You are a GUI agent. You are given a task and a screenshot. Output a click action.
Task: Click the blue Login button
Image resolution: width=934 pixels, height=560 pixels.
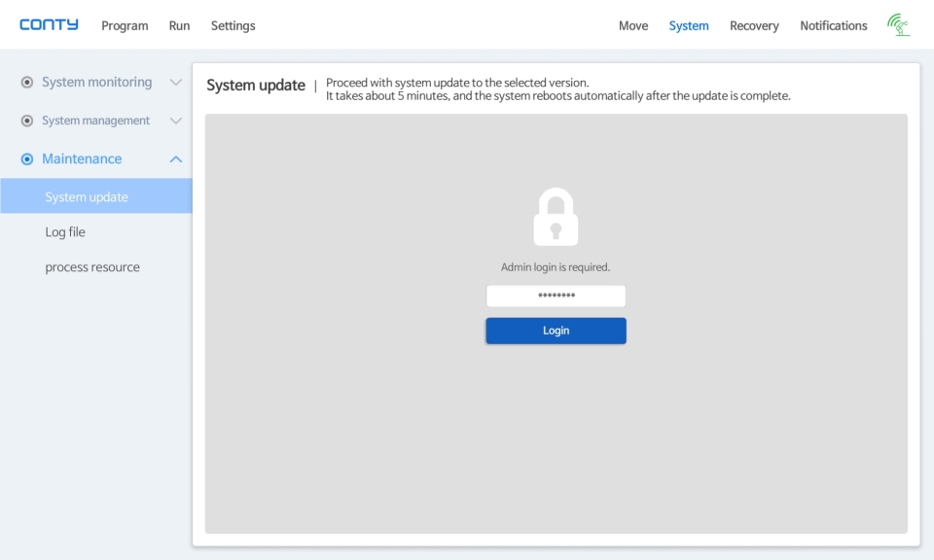[556, 331]
